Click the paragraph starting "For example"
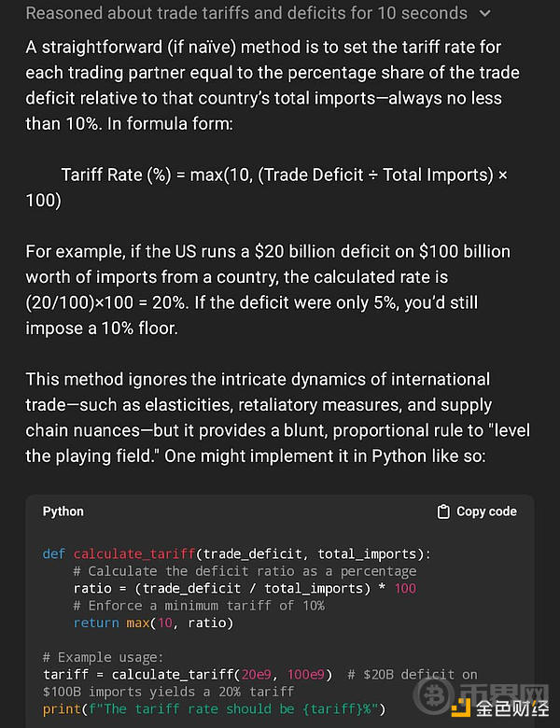 click(271, 289)
